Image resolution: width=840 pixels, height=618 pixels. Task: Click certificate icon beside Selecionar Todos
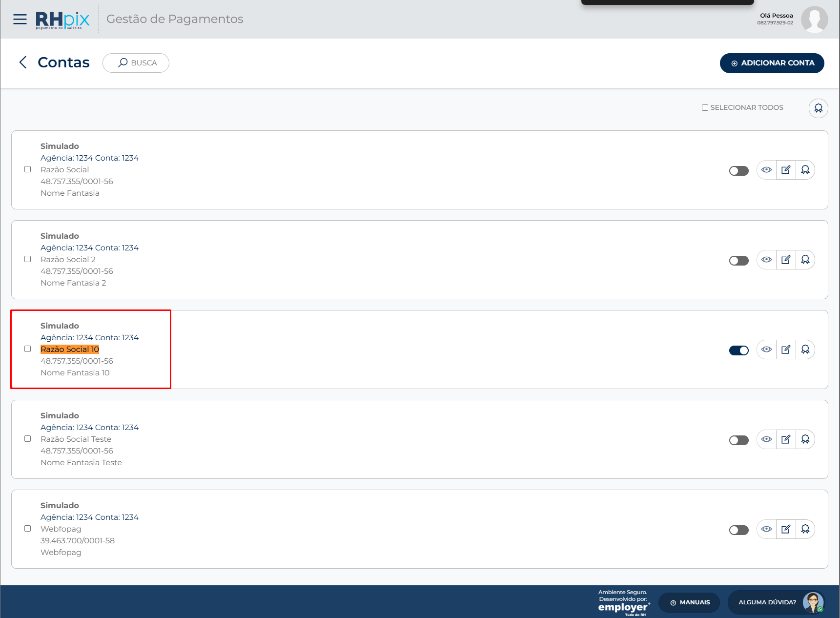point(819,108)
